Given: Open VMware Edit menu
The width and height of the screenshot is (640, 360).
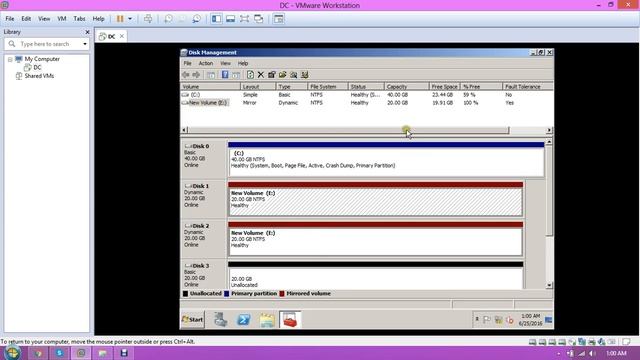Looking at the screenshot, I should pos(26,19).
